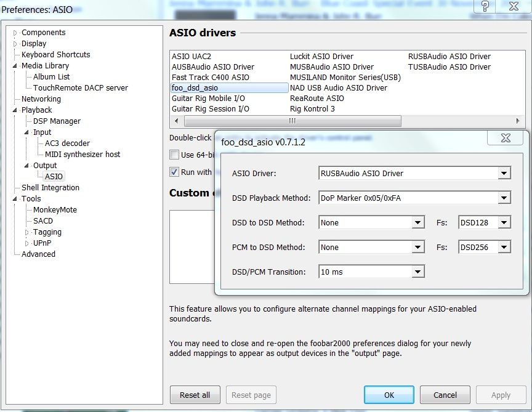This screenshot has height=412, width=532.
Task: Select Guitar Rig Session I/O driver
Action: (x=211, y=109)
